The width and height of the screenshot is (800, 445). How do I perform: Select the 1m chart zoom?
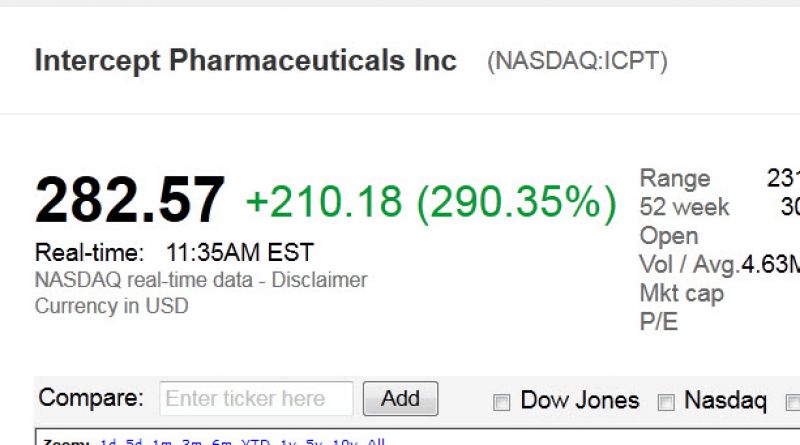[x=162, y=441]
